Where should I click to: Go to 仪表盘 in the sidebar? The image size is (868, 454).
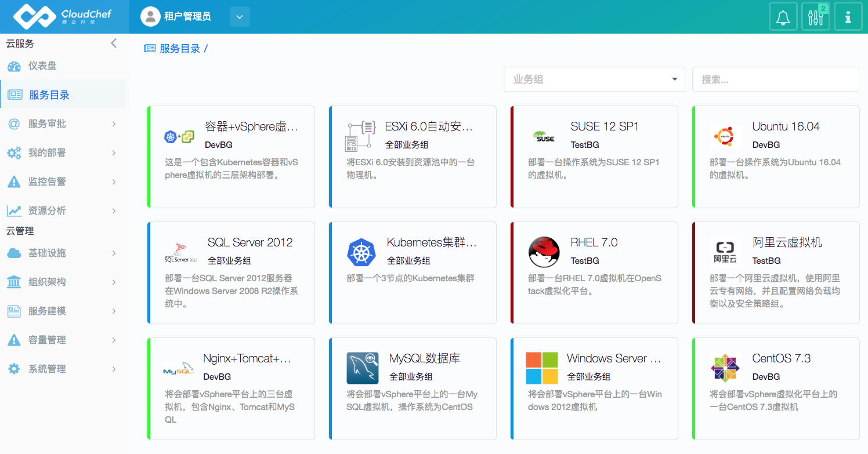point(42,66)
